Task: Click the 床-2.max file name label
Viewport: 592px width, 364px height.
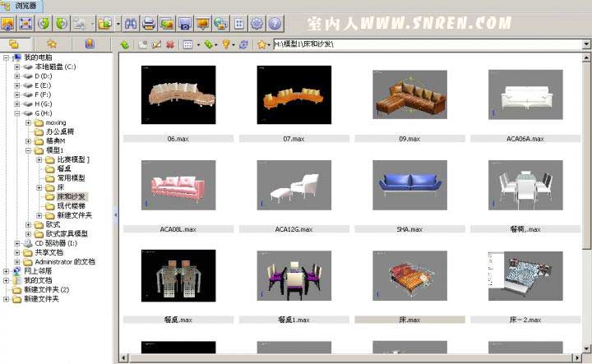Action: [x=525, y=320]
